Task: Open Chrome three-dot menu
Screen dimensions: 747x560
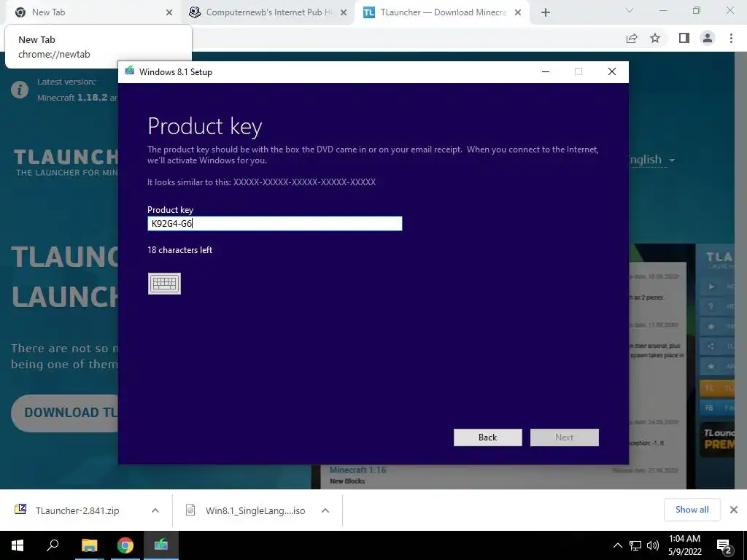Action: click(x=731, y=38)
